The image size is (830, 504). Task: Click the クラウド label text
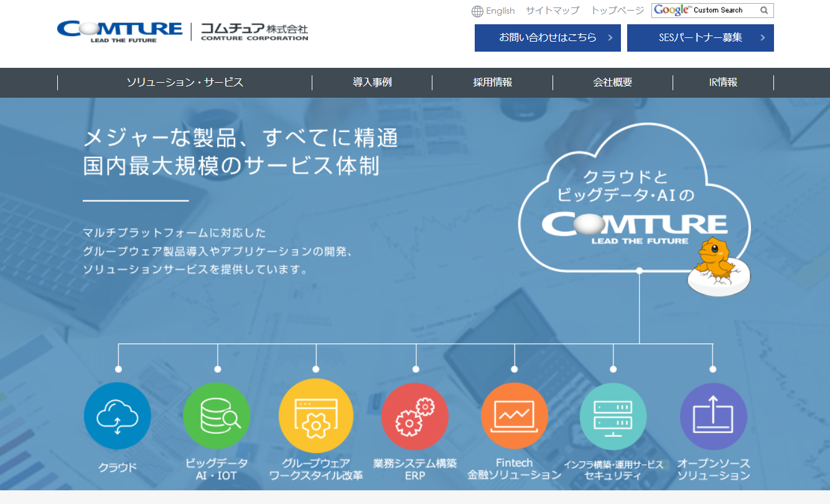118,468
